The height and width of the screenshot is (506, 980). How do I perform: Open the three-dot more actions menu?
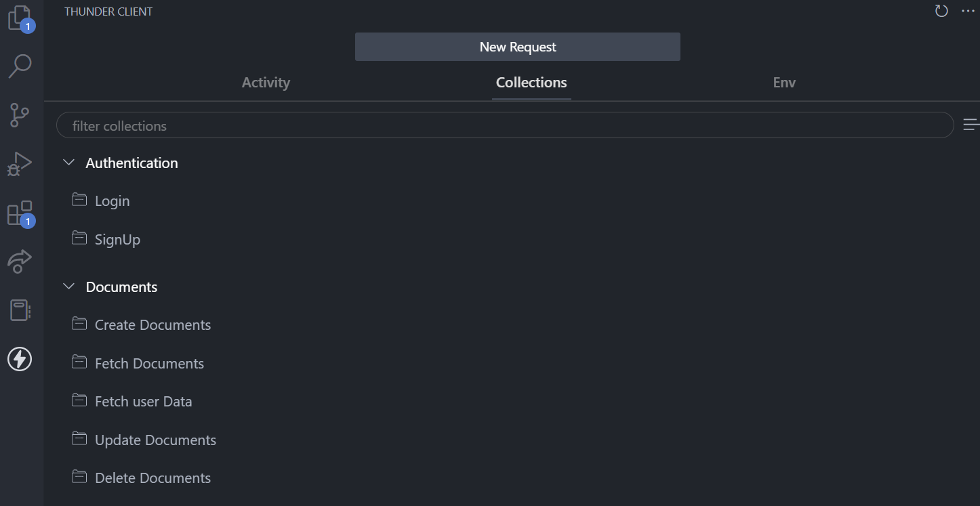pyautogui.click(x=968, y=11)
